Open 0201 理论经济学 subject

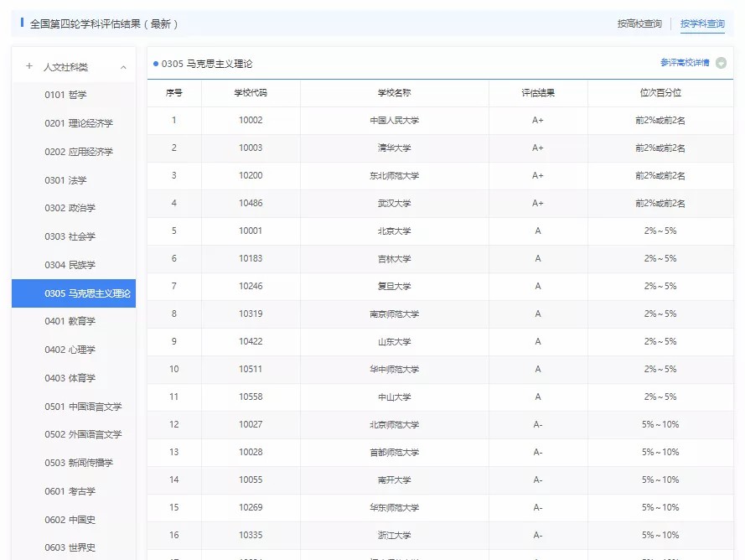click(79, 123)
